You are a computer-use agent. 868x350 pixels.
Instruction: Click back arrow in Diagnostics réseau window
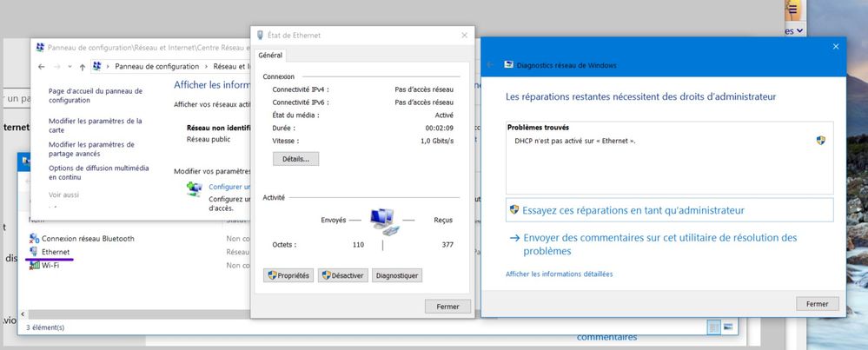point(490,64)
